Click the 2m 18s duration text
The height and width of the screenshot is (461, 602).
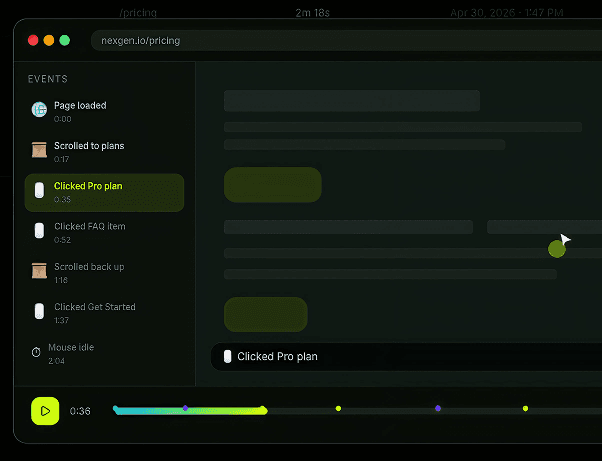click(x=313, y=13)
